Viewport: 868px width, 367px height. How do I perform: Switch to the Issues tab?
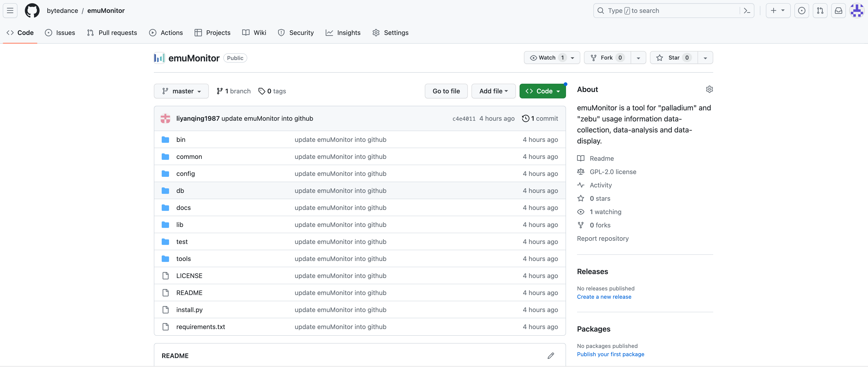60,33
